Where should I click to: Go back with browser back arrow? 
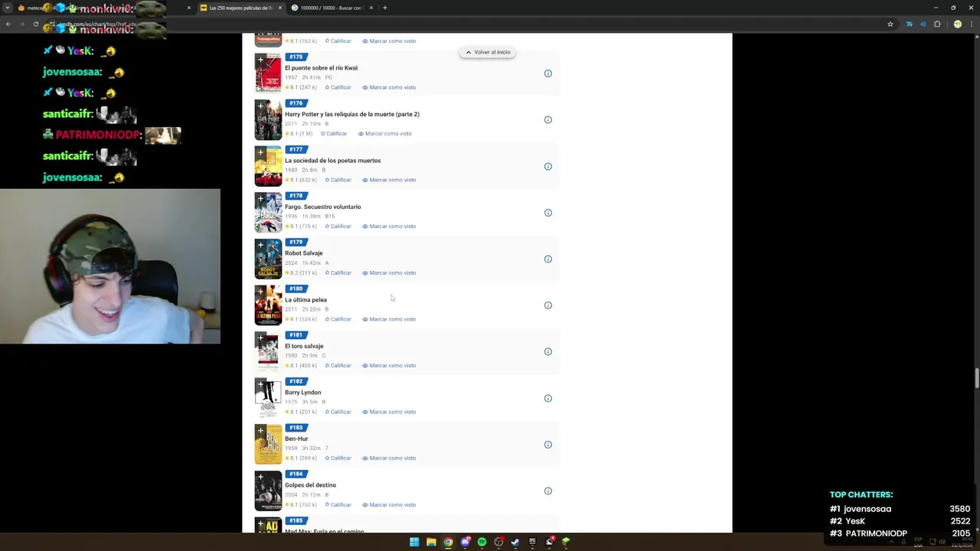click(x=8, y=24)
